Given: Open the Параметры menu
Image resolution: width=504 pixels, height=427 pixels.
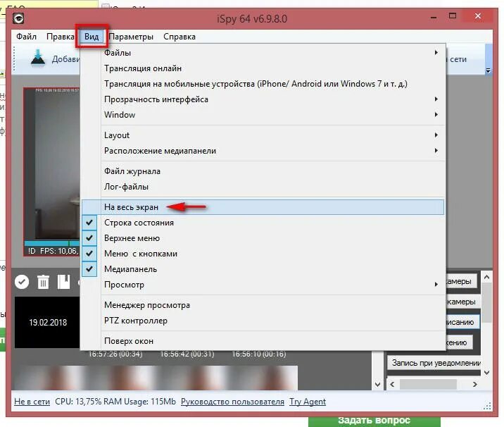Looking at the screenshot, I should point(131,37).
